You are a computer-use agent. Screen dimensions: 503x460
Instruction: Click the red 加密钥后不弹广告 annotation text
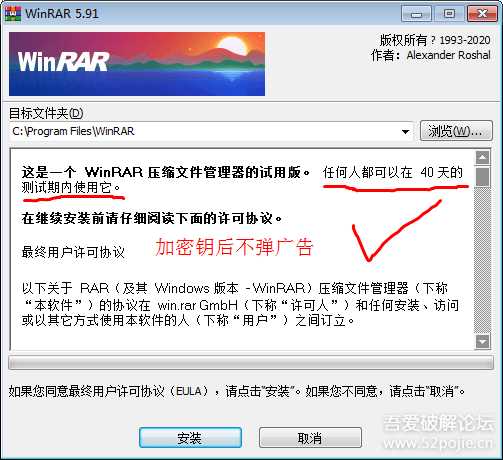(x=234, y=247)
